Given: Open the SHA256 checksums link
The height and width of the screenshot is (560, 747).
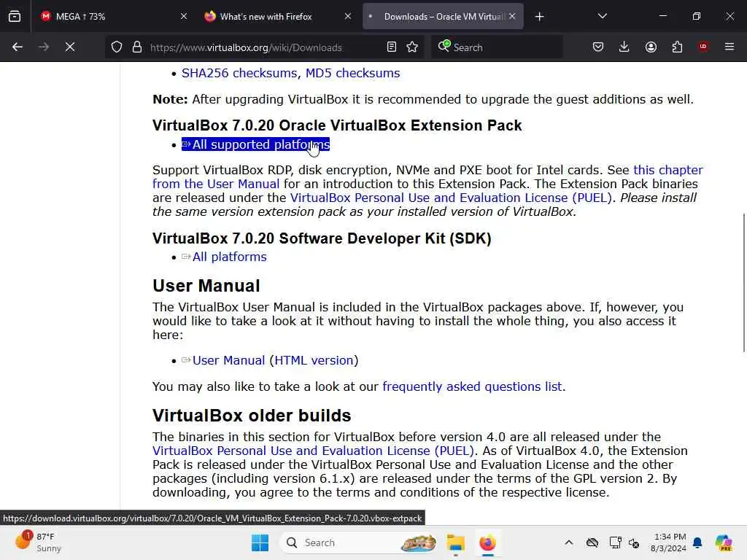Looking at the screenshot, I should point(239,74).
